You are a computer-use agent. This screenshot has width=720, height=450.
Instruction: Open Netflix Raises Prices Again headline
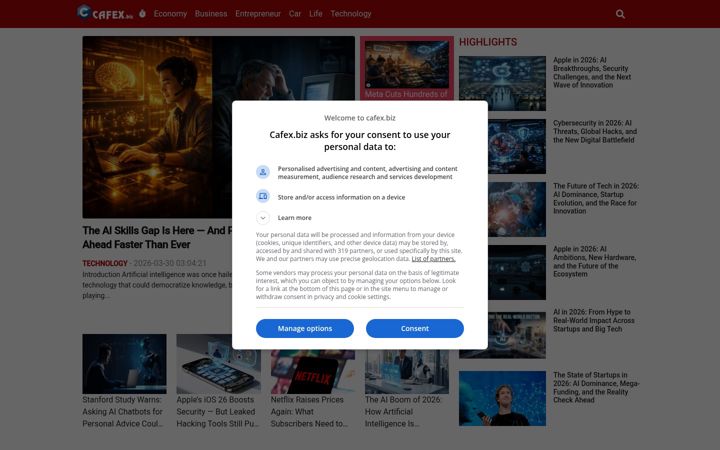(x=309, y=412)
